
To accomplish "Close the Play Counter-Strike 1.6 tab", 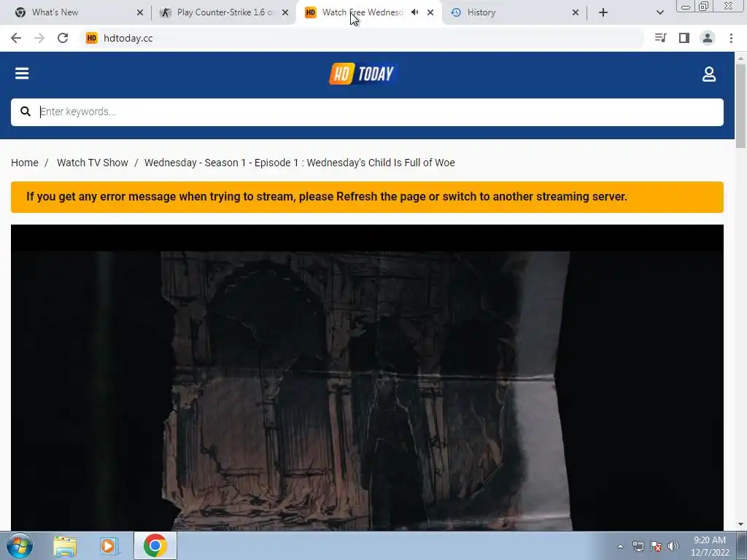I will (x=285, y=12).
